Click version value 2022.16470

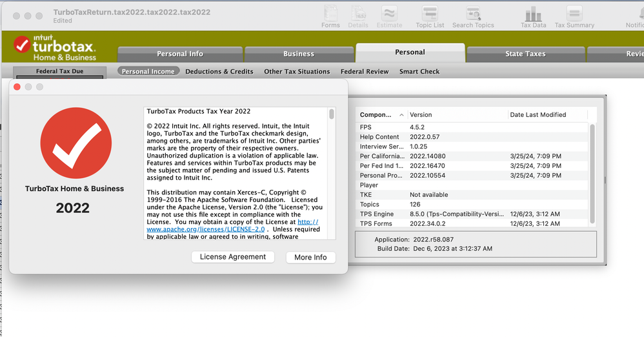(x=427, y=166)
